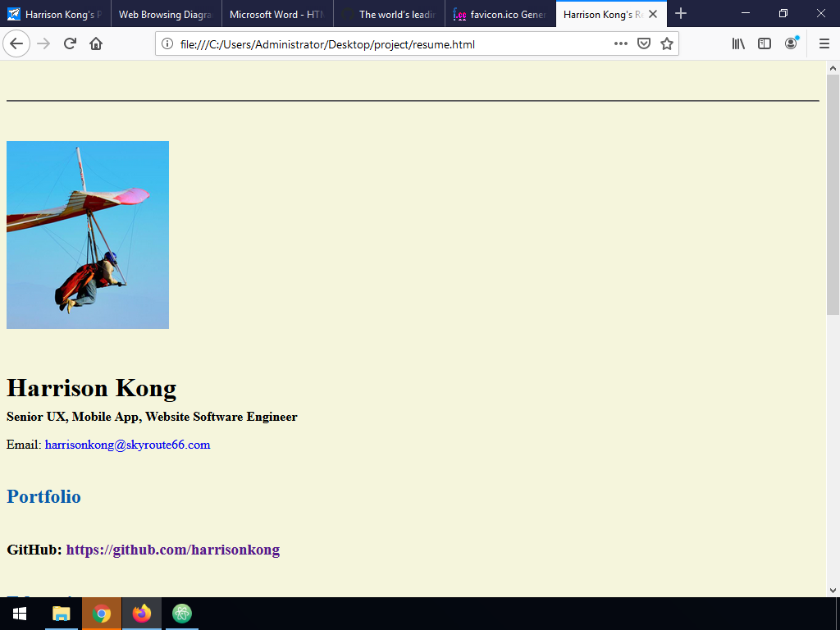Close the Harrison Kong's Resume tab
840x630 pixels.
pos(652,15)
